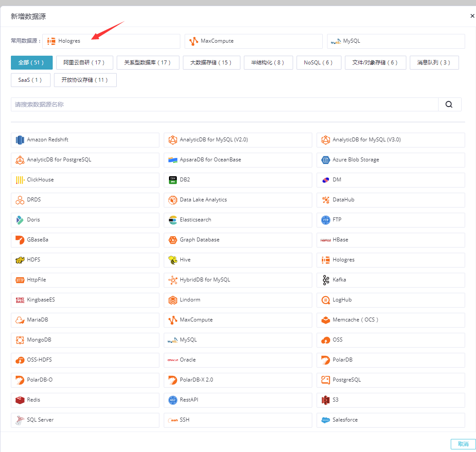Click the Graph Database icon
The width and height of the screenshot is (476, 452).
[x=173, y=240]
